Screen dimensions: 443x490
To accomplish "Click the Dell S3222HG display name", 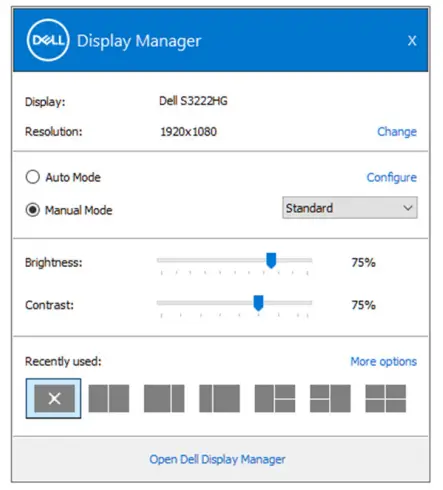I will (193, 101).
